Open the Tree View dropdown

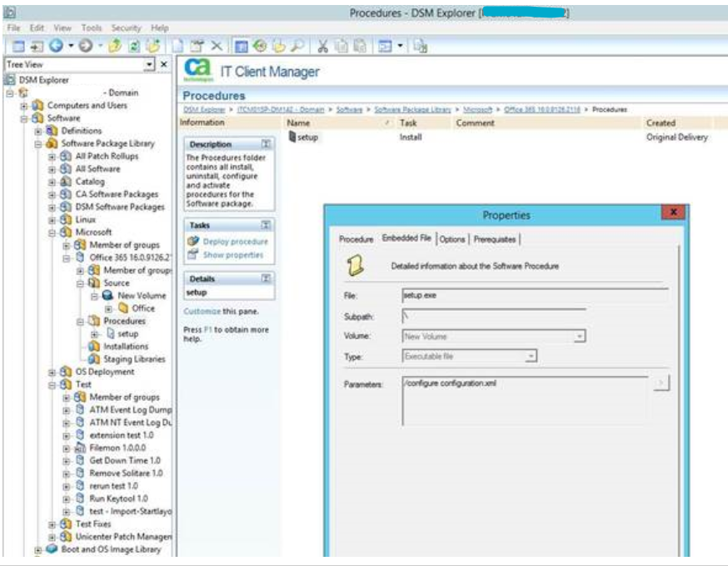click(150, 64)
